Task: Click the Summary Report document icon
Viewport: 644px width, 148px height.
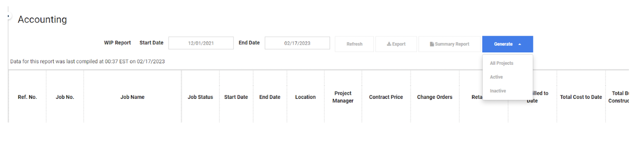Action: point(432,44)
